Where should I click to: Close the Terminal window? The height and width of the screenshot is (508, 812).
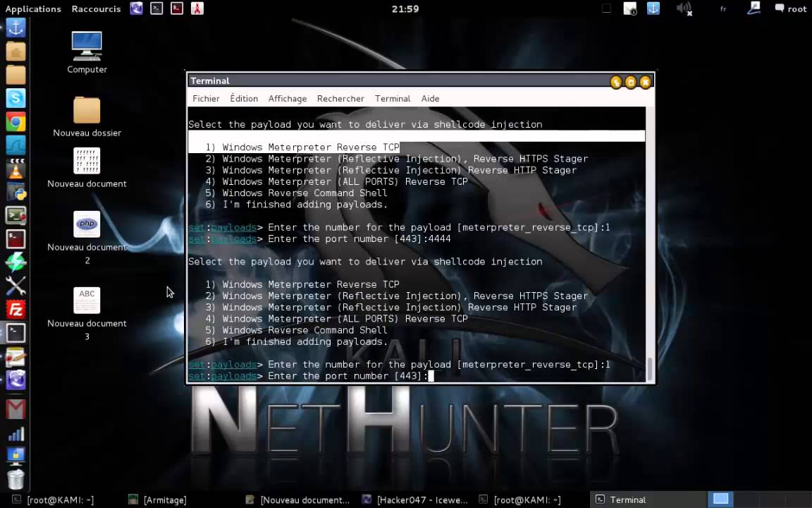pos(645,82)
